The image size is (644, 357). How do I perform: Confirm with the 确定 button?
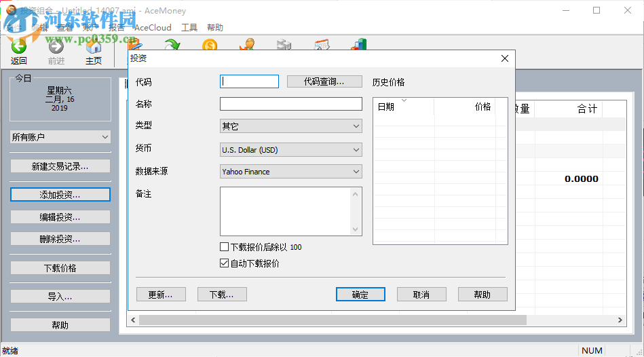tap(360, 295)
